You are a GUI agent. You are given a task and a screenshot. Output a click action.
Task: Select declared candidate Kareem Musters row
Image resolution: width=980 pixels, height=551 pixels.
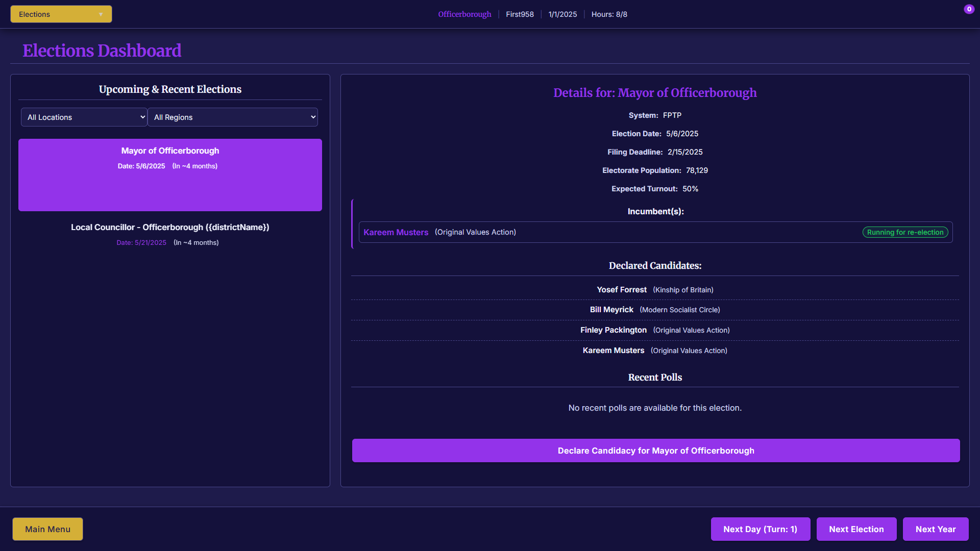tap(655, 350)
